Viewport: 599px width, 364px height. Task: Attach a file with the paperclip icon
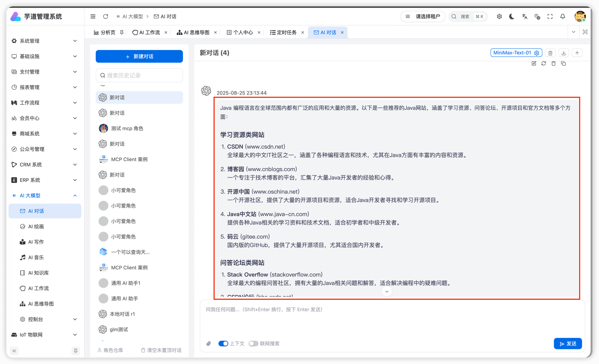(209, 343)
